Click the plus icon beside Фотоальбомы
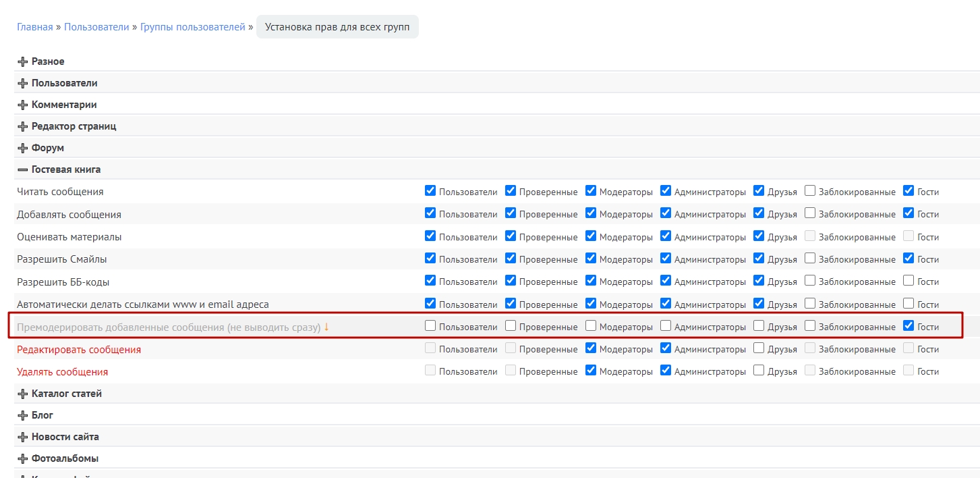The height and width of the screenshot is (478, 980). point(23,459)
